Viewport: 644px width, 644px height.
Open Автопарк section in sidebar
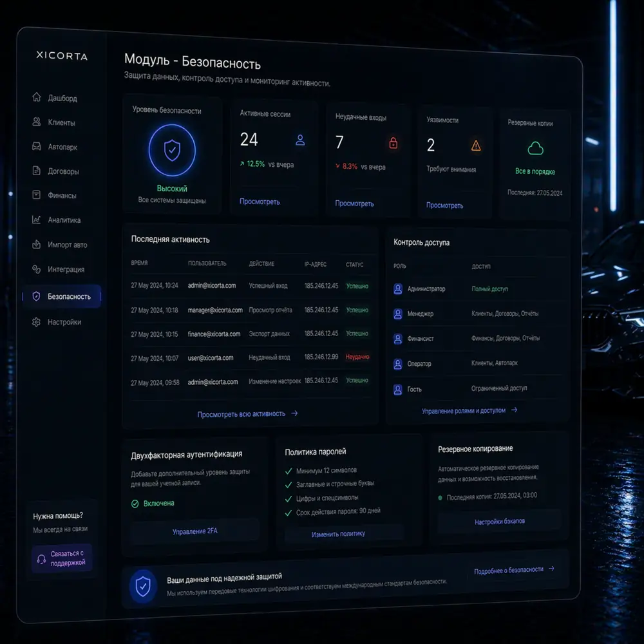click(x=55, y=147)
